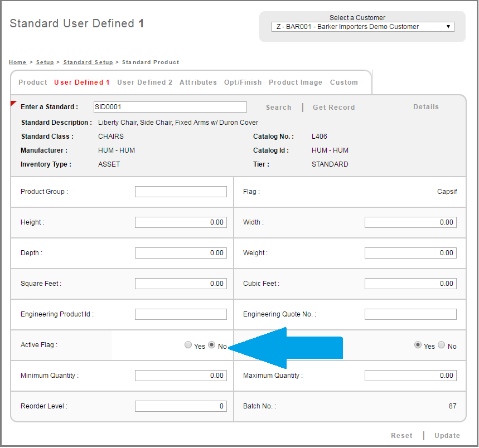The image size is (479, 448).
Task: Choose the rightmost No radio button
Action: [x=442, y=345]
